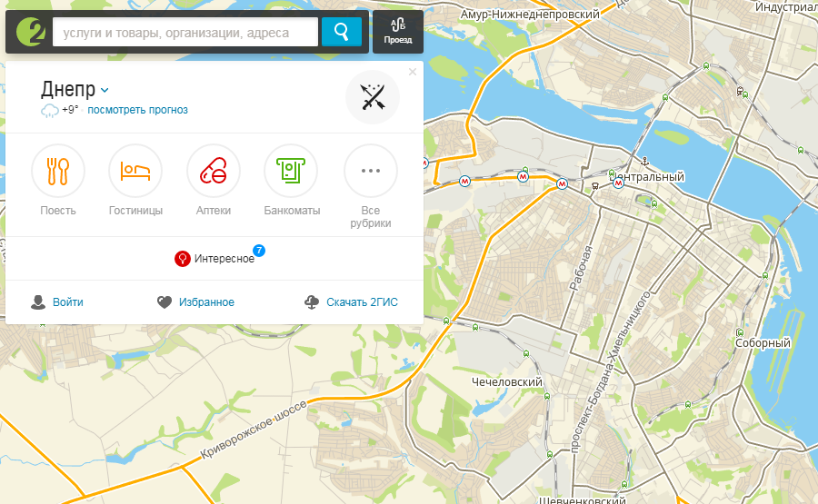Image resolution: width=818 pixels, height=504 pixels.
Task: Click Скачать 2ГИС download link
Action: (351, 302)
